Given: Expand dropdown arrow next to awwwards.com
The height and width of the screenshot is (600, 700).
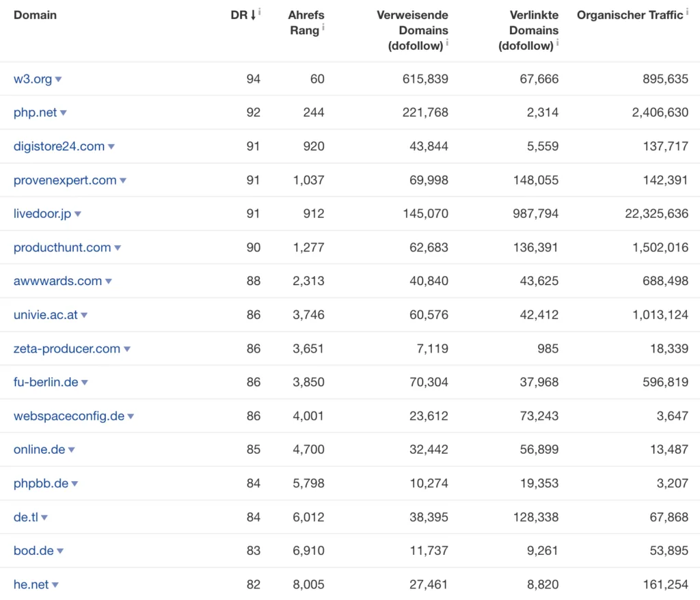Looking at the screenshot, I should point(109,282).
